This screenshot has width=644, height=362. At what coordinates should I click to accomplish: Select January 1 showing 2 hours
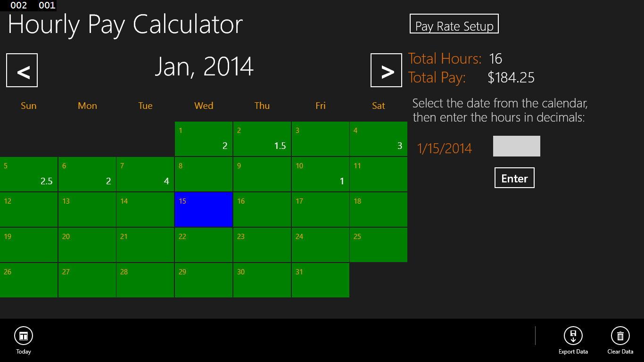[204, 139]
